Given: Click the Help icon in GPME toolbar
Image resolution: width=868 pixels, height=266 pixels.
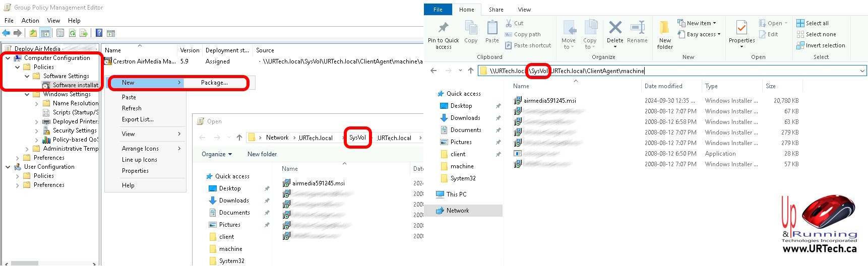Looking at the screenshot, I should pos(99,33).
